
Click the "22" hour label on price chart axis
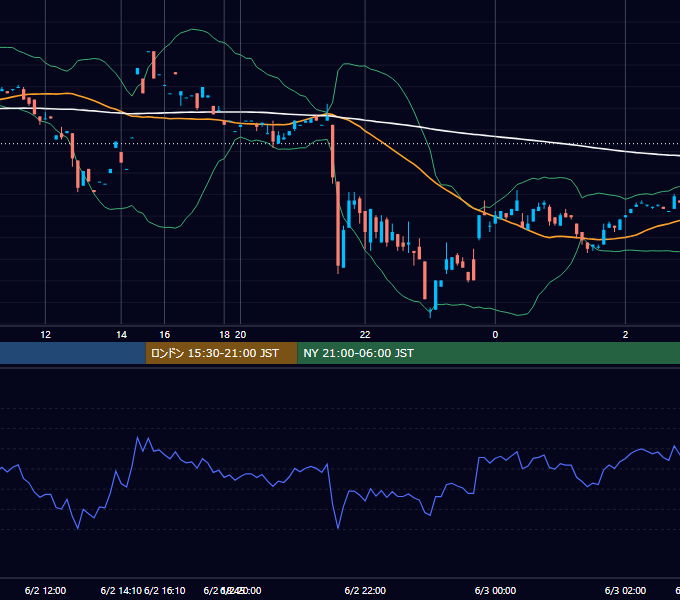[x=365, y=335]
